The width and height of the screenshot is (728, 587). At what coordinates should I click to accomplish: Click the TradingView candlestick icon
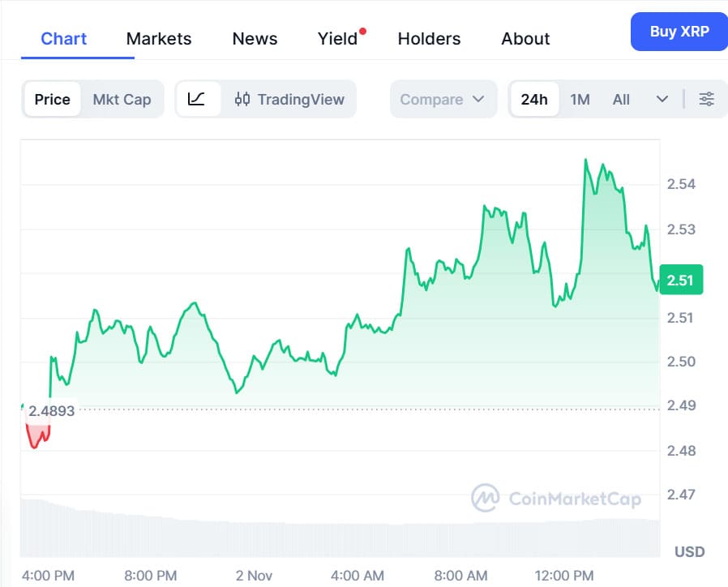point(242,100)
